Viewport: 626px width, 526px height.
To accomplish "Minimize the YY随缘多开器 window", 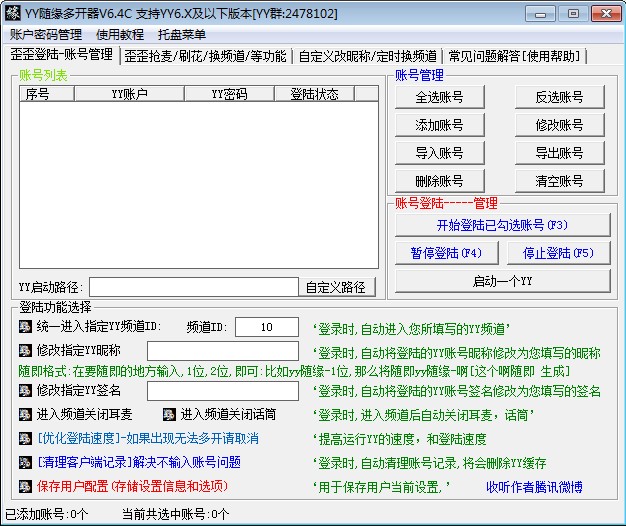I will pos(540,14).
